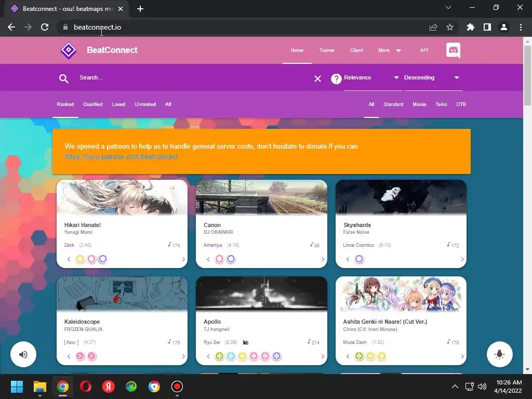
Task: Open a new browser tab
Action: click(140, 9)
